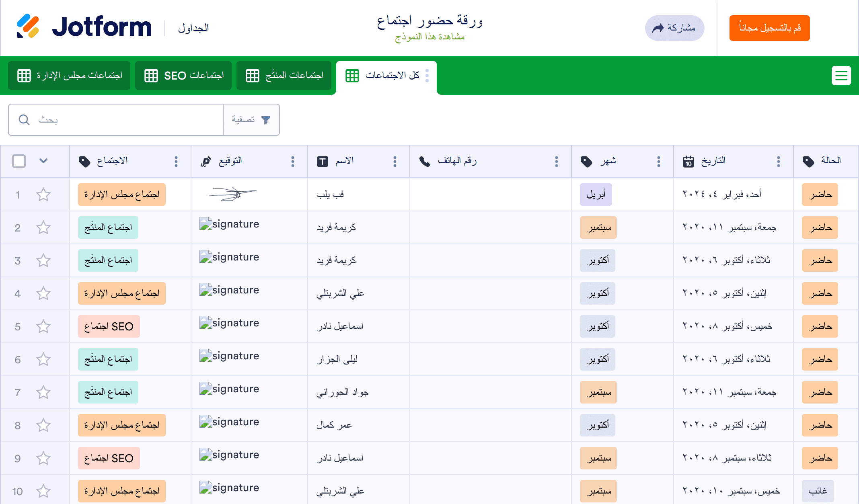The width and height of the screenshot is (859, 504).
Task: Click the phone icon in column header
Action: (x=425, y=162)
